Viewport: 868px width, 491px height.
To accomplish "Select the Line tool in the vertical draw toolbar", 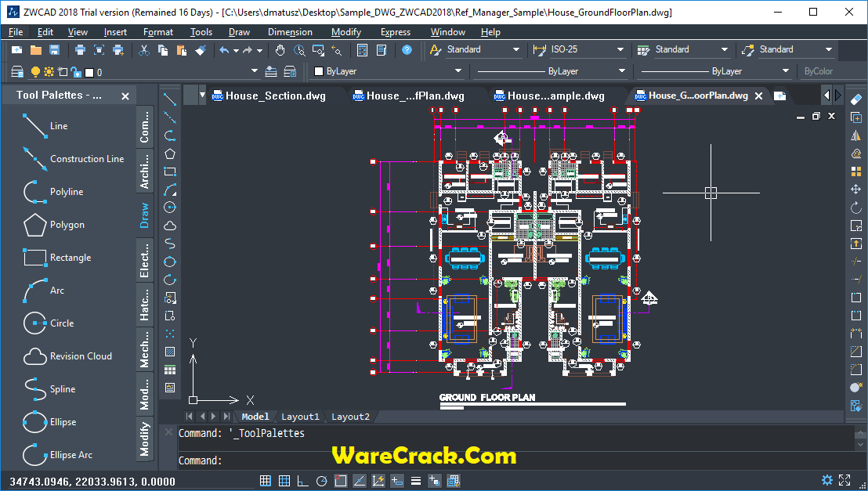I will [170, 99].
